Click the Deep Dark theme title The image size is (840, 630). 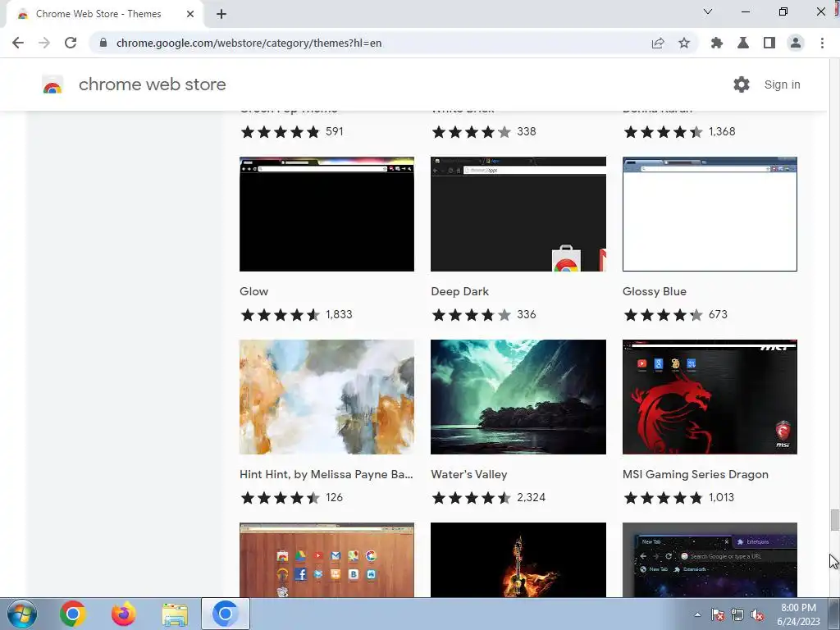pyautogui.click(x=459, y=291)
